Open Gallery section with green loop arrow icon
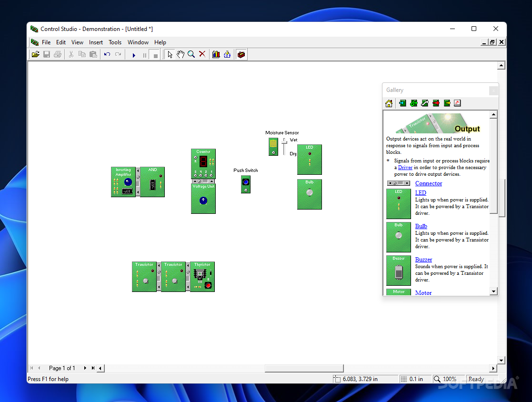The height and width of the screenshot is (402, 532). click(x=413, y=103)
